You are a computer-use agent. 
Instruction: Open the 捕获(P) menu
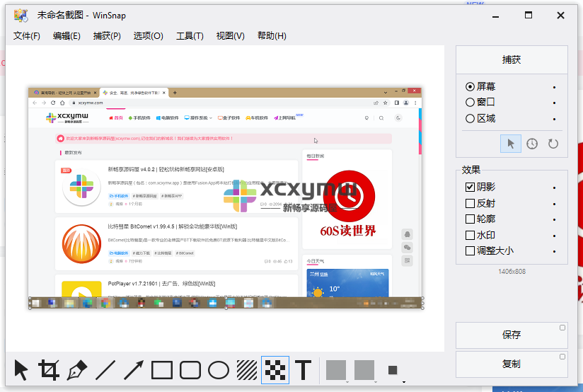click(x=107, y=36)
